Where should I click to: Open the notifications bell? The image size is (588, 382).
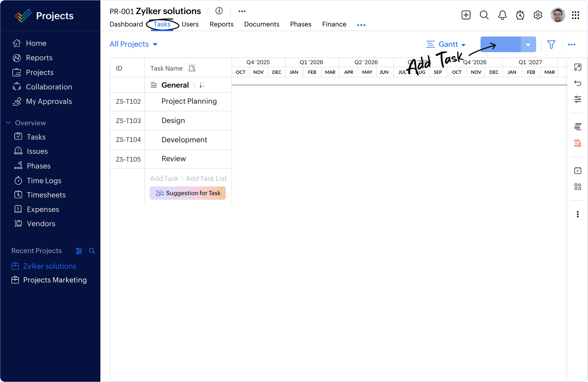coord(502,15)
